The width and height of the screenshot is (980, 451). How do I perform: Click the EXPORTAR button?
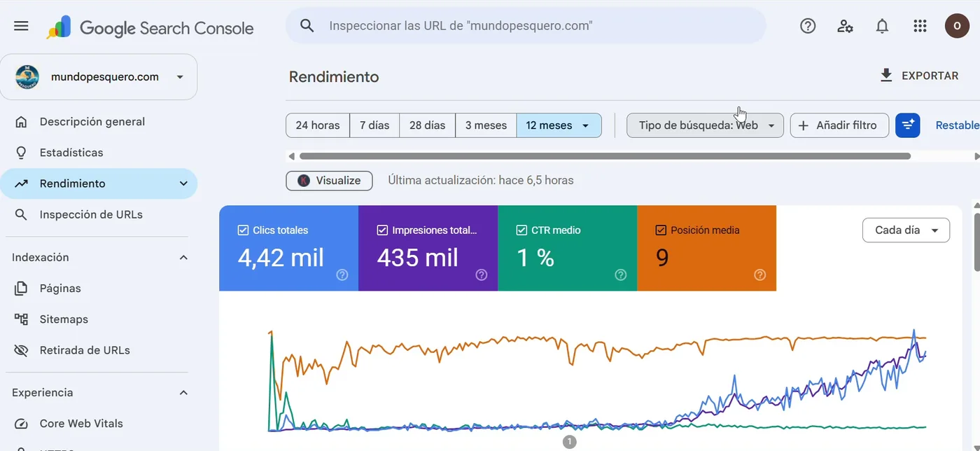[x=919, y=76]
